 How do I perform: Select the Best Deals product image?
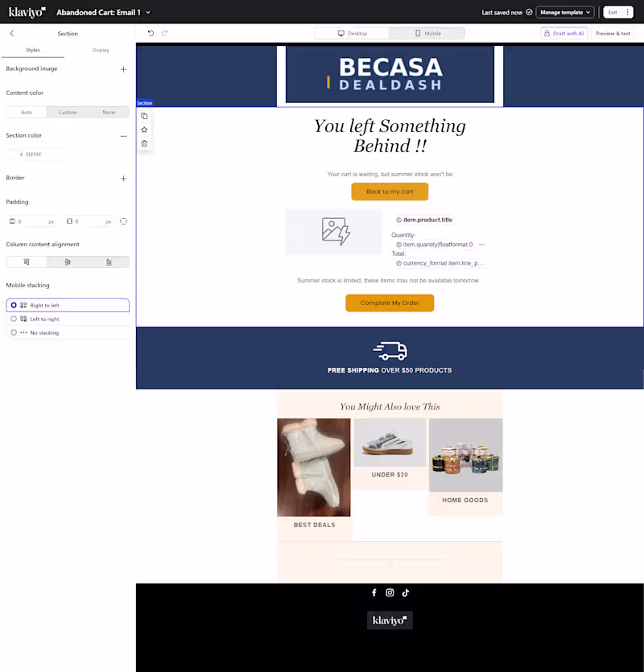314,468
